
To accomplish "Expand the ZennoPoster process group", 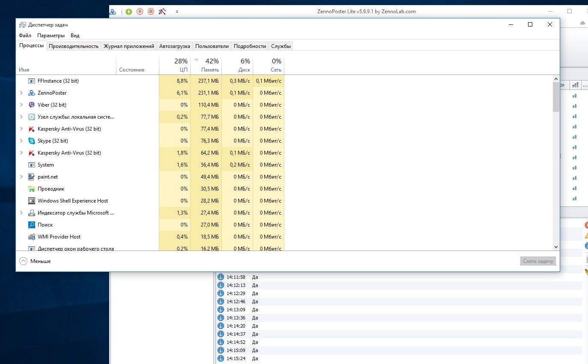I will pos(21,93).
